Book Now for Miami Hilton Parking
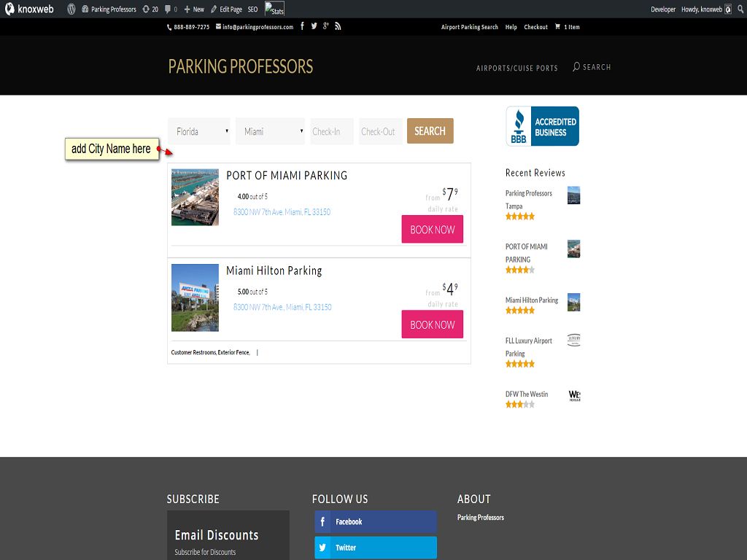 (432, 324)
